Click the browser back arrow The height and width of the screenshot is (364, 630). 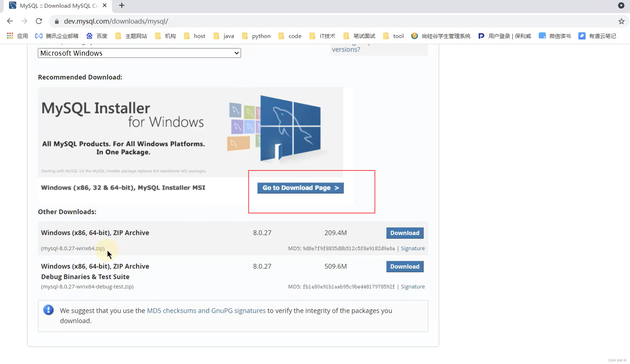coord(10,21)
